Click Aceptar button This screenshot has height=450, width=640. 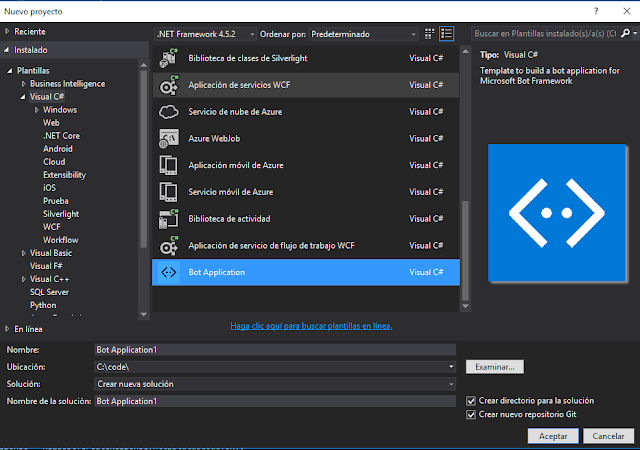tap(553, 436)
